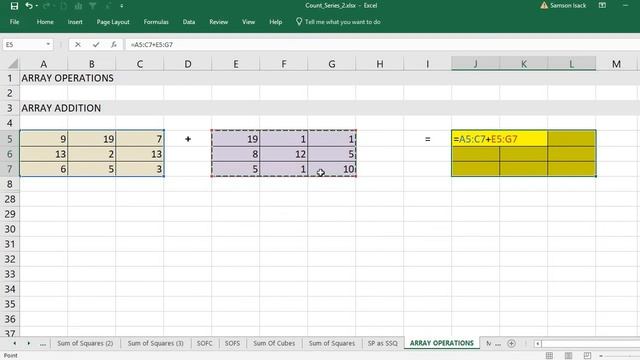The width and height of the screenshot is (640, 360).
Task: Switch to Sum Of Cubes sheet
Action: click(274, 343)
